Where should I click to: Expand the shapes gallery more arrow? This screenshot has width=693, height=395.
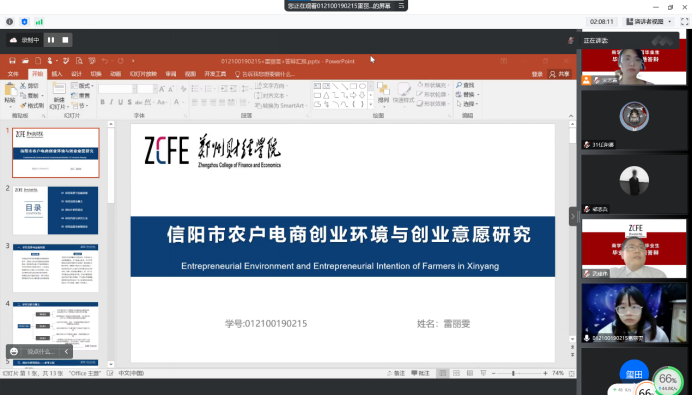pyautogui.click(x=371, y=104)
